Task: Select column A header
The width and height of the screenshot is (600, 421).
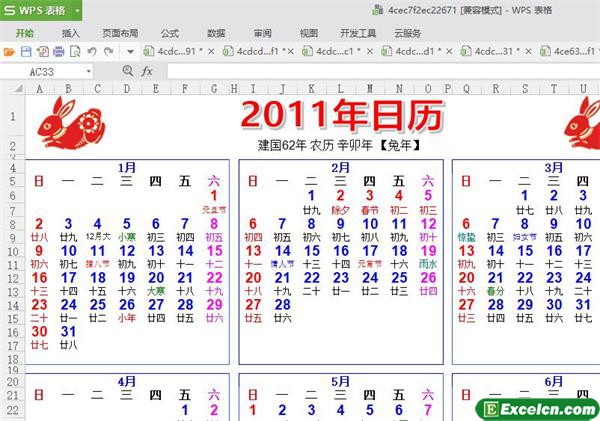Action: (39, 89)
